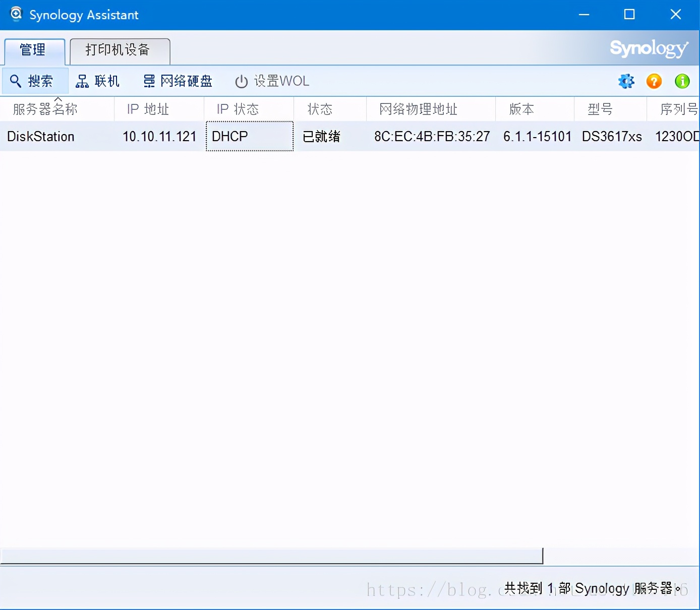This screenshot has height=610, width=700.
Task: Sort by the 版本 column header
Action: click(x=521, y=109)
